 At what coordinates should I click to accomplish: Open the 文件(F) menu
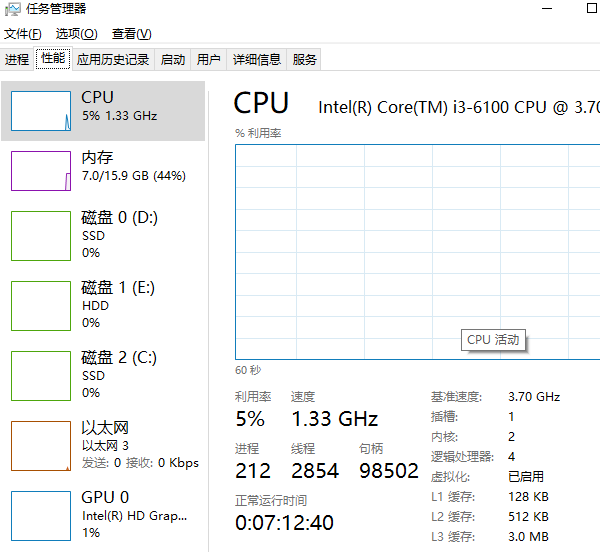23,34
